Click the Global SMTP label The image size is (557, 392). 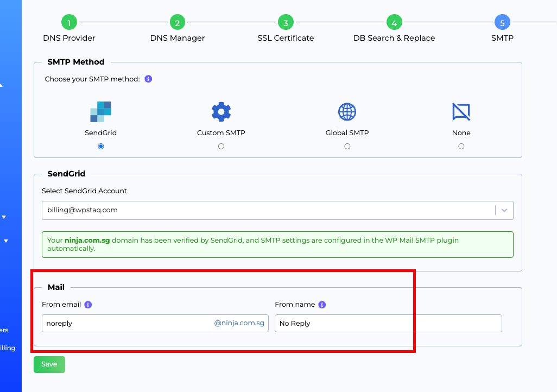347,132
